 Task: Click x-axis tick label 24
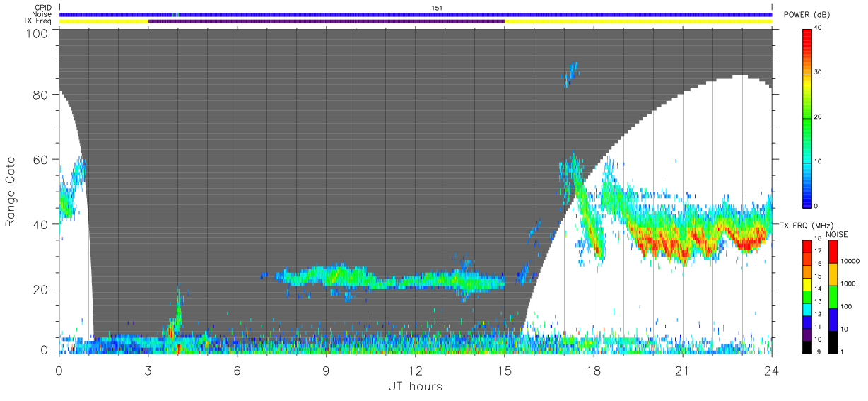772,370
